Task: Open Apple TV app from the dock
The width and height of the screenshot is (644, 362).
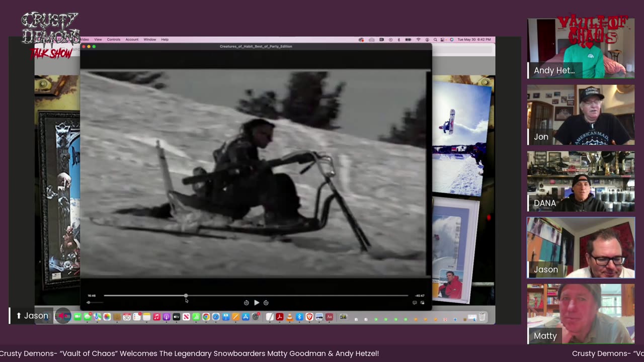Action: click(176, 317)
